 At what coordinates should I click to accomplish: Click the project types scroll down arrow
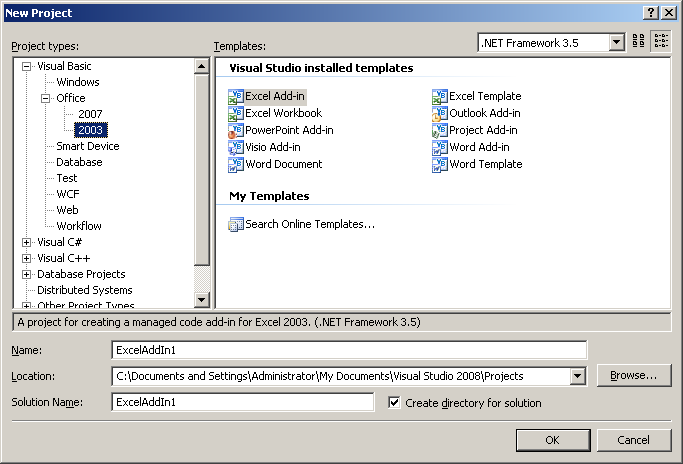pyautogui.click(x=202, y=299)
